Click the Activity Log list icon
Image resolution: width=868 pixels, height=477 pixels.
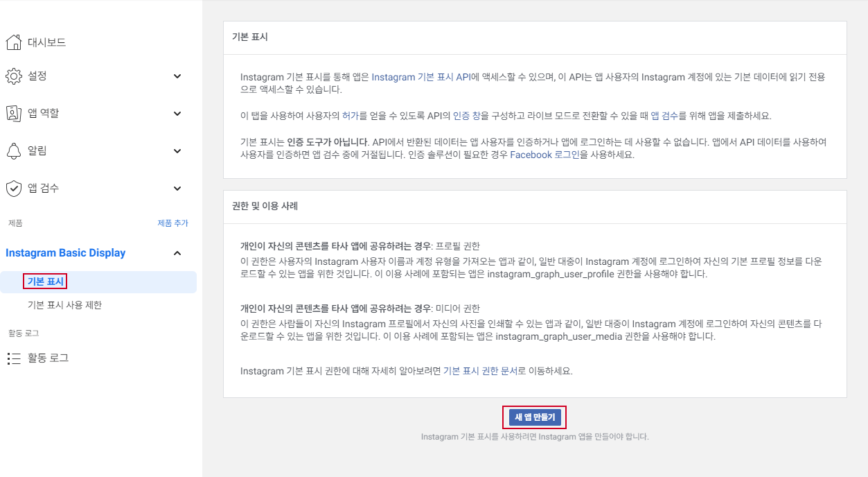coord(14,358)
